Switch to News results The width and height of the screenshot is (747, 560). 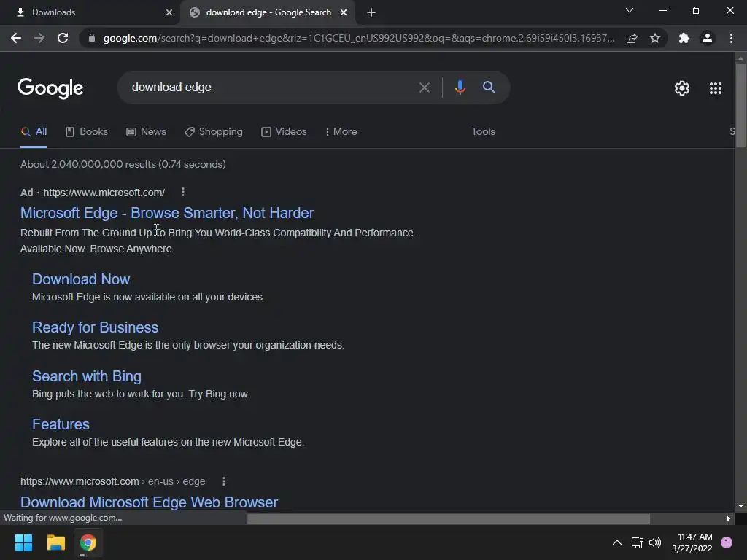click(146, 131)
